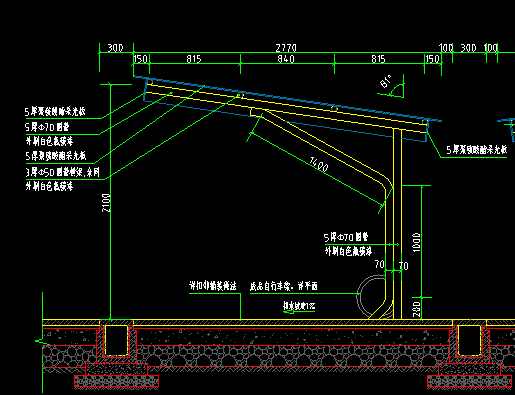Click the 280 dimension near column base
Image resolution: width=515 pixels, height=395 pixels.
click(x=417, y=309)
